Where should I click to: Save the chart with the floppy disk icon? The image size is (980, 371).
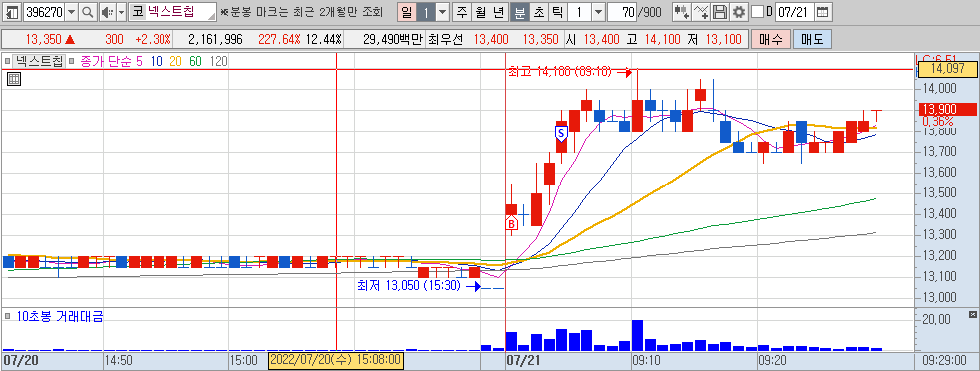click(721, 12)
